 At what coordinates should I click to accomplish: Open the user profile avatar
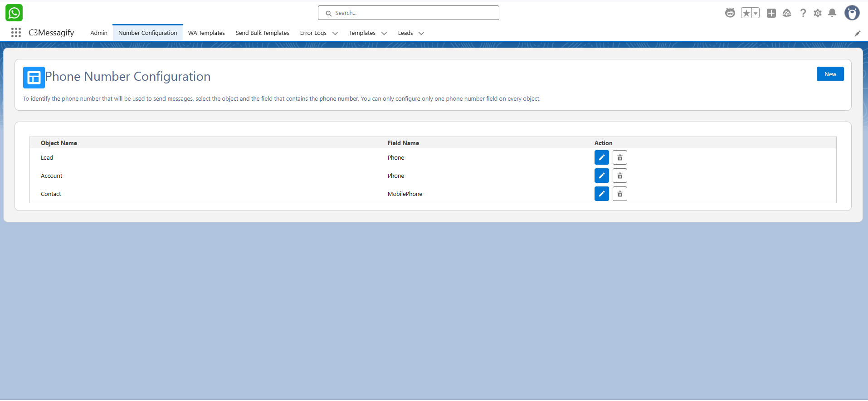[852, 13]
